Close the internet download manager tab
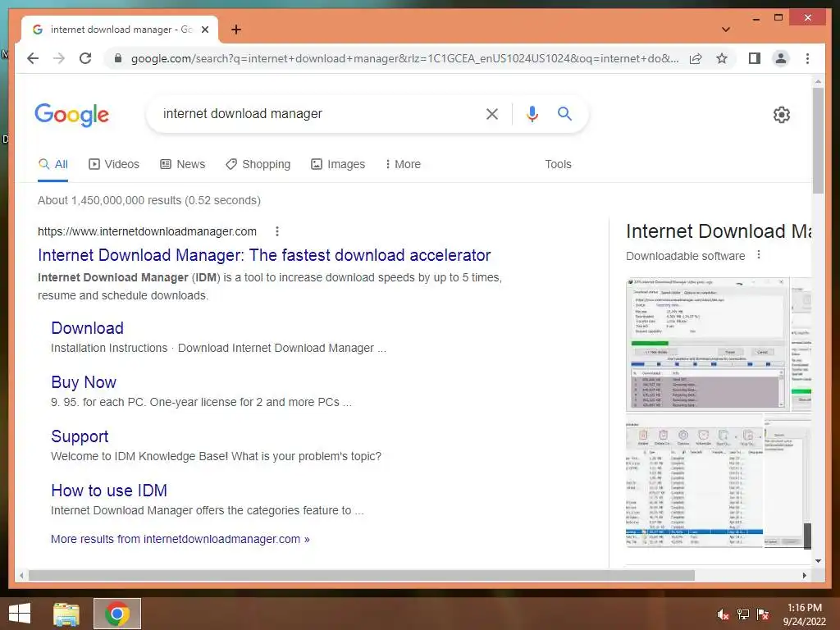This screenshot has height=630, width=840. click(x=204, y=30)
